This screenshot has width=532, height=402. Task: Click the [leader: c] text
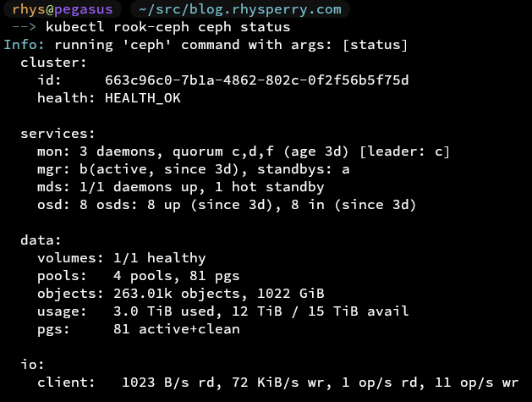[404, 151]
